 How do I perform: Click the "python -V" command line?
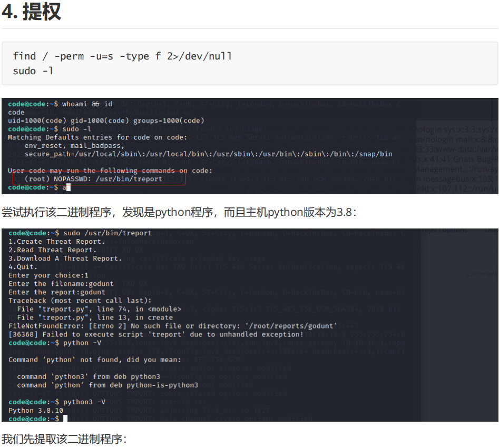click(55, 343)
